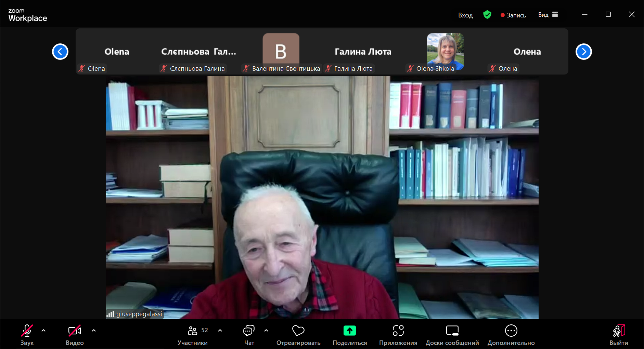
Task: Click the React heart icon
Action: [x=298, y=331]
